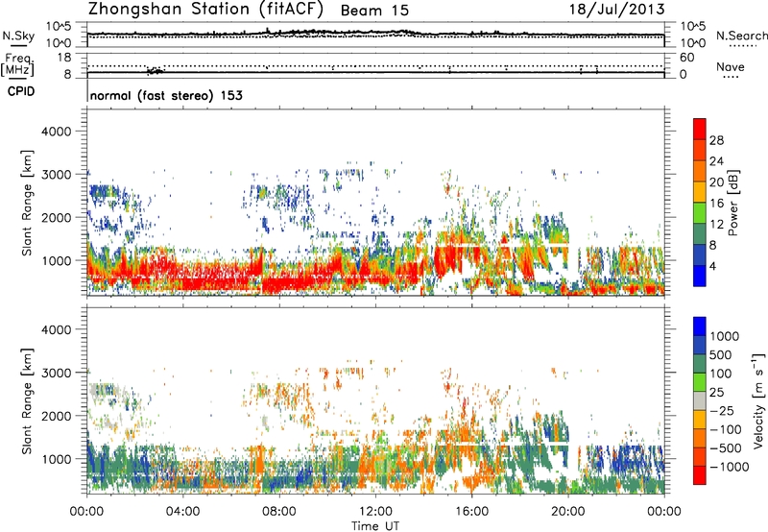Click the '04:00' time axis label
The width and height of the screenshot is (768, 532).
183,512
